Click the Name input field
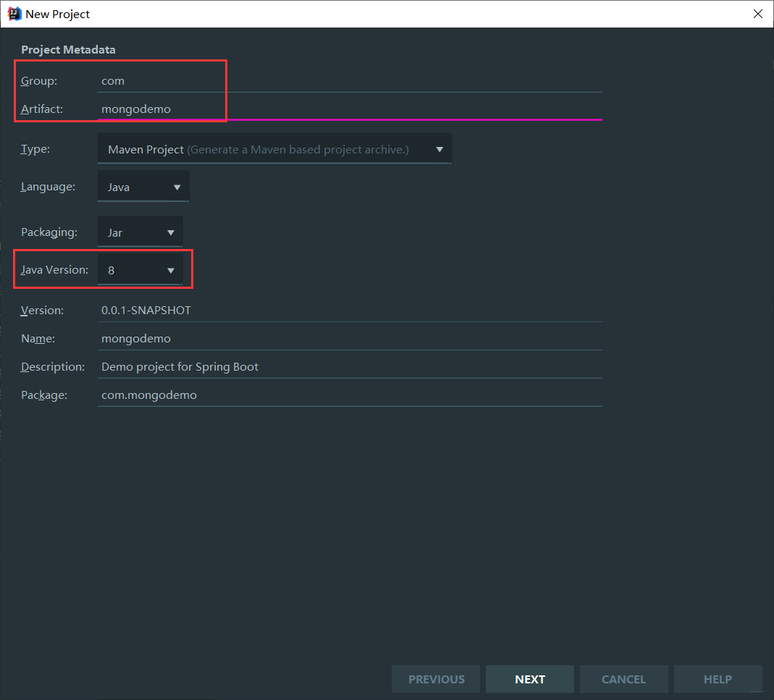774x700 pixels. pyautogui.click(x=349, y=339)
